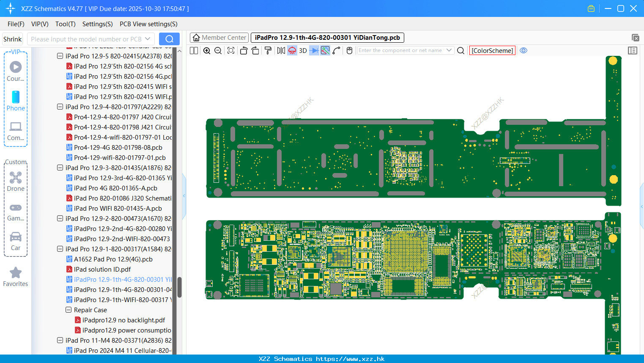
Task: Open iPadPro 12.9-1th-WIFI-820-00317 file
Action: [x=119, y=300]
